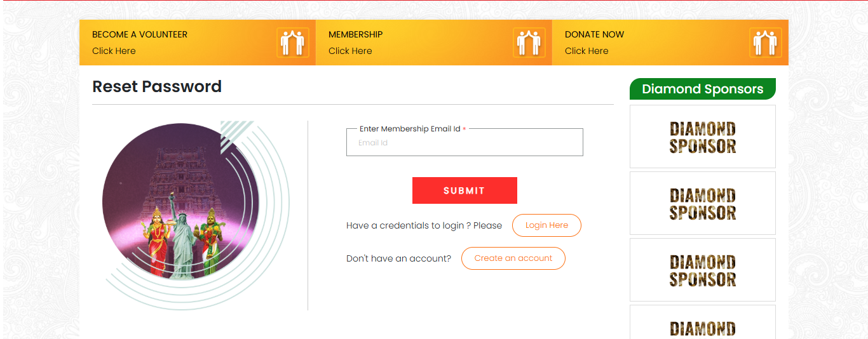The height and width of the screenshot is (339, 868).
Task: Open 'Click Here' under Donate Now
Action: (x=587, y=51)
